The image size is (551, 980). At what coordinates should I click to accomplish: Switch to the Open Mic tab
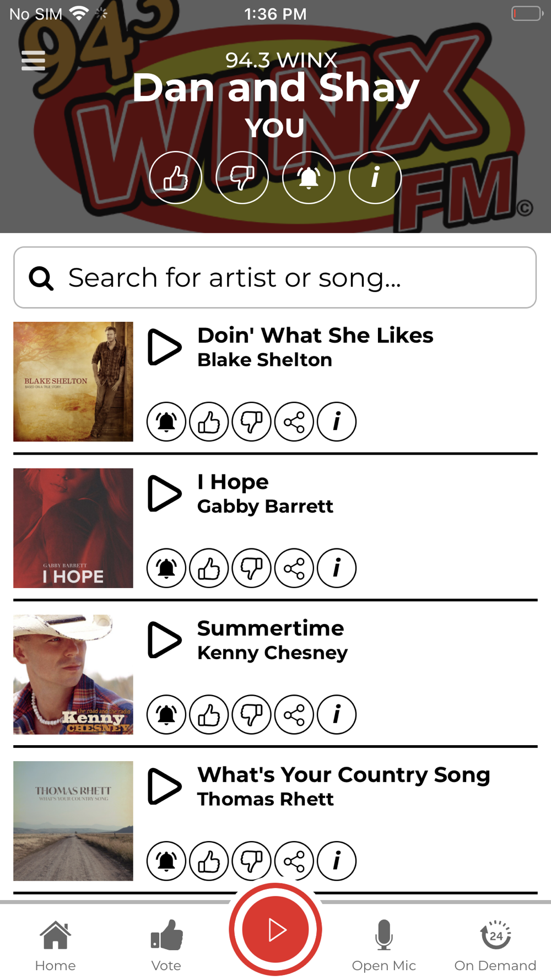click(x=384, y=945)
